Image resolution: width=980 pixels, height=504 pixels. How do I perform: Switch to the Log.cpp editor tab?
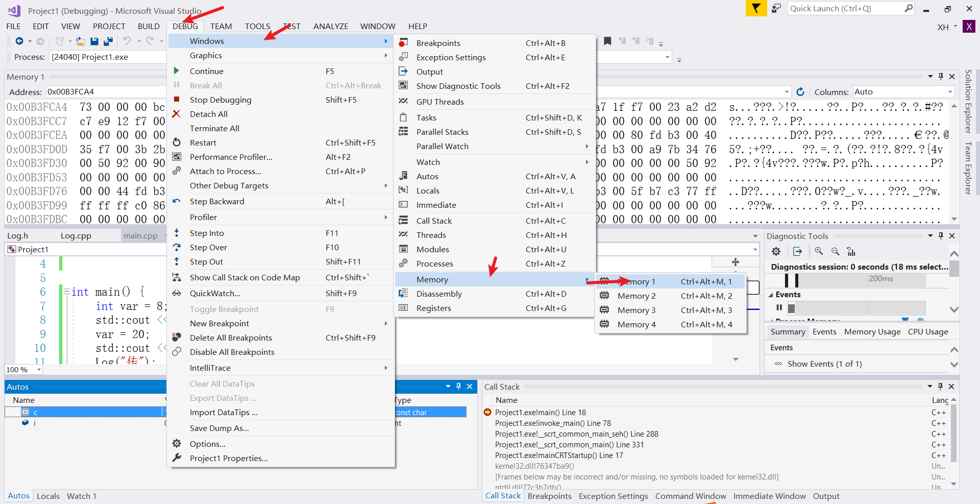coord(76,235)
